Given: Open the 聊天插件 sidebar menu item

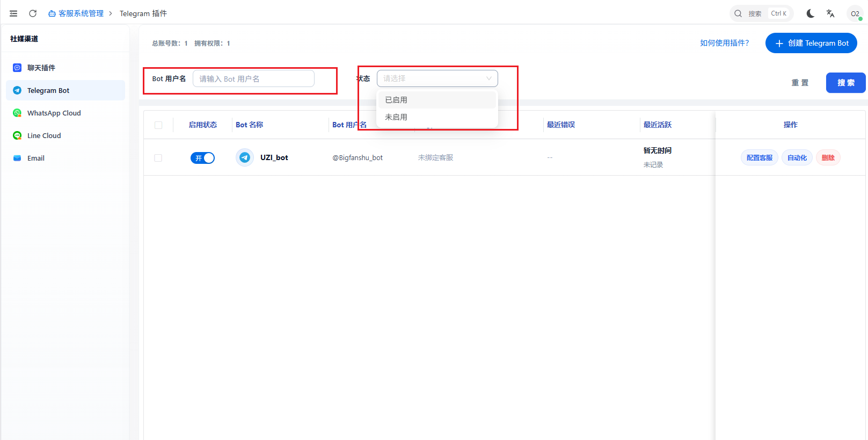Looking at the screenshot, I should click(x=65, y=68).
